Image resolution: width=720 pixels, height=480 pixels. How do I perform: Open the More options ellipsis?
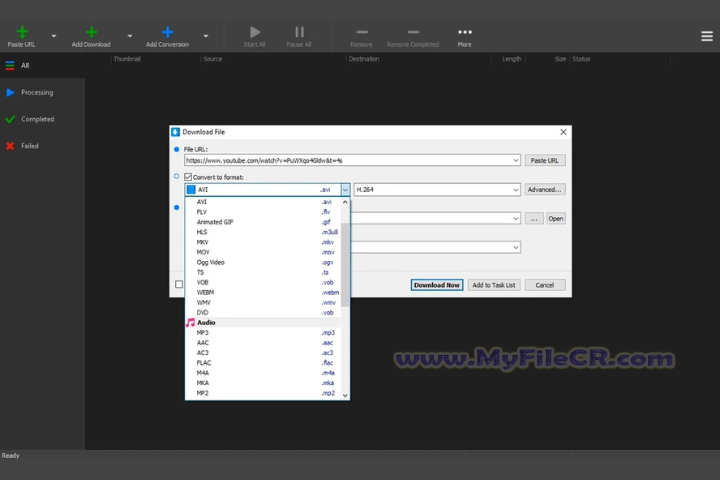tap(465, 32)
